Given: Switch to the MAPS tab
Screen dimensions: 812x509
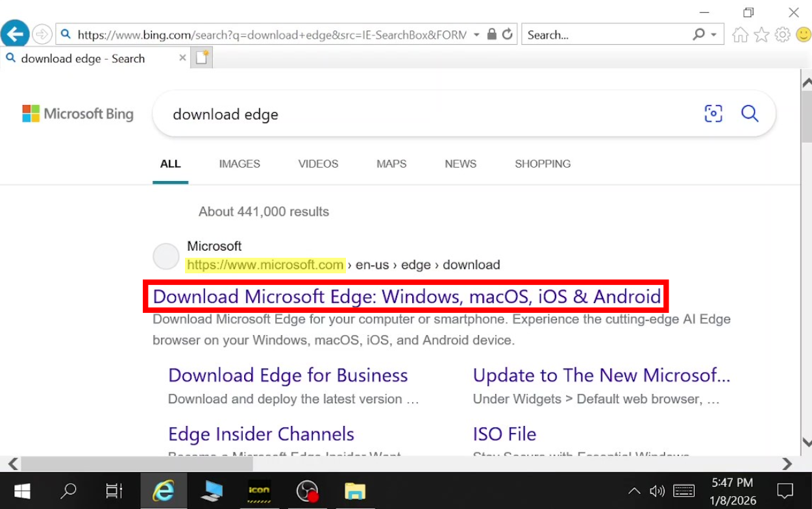Looking at the screenshot, I should [391, 164].
